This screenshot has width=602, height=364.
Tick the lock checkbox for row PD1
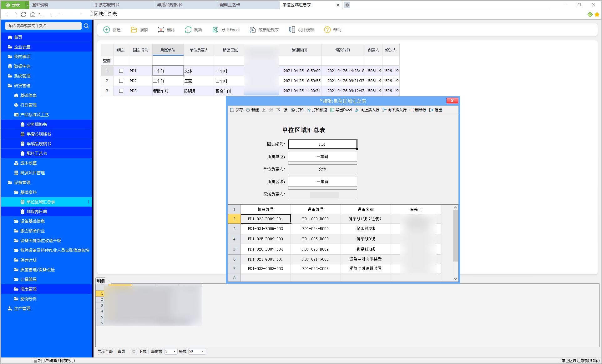coord(121,71)
